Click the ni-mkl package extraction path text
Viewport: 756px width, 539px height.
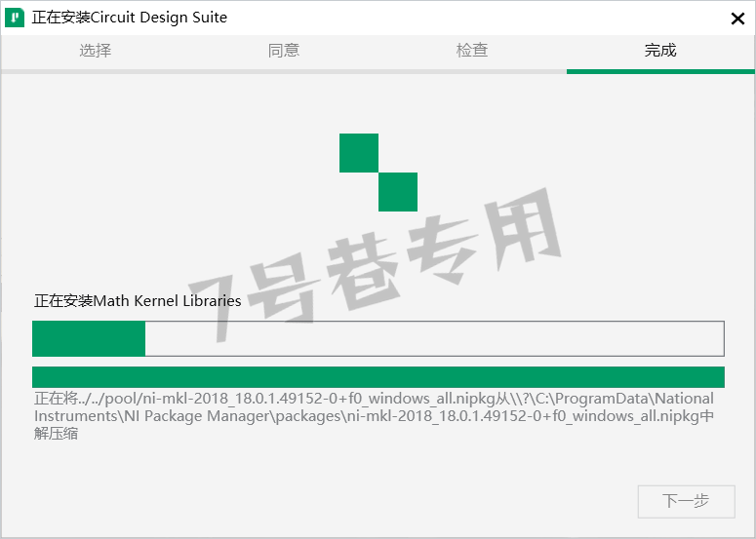tap(374, 416)
